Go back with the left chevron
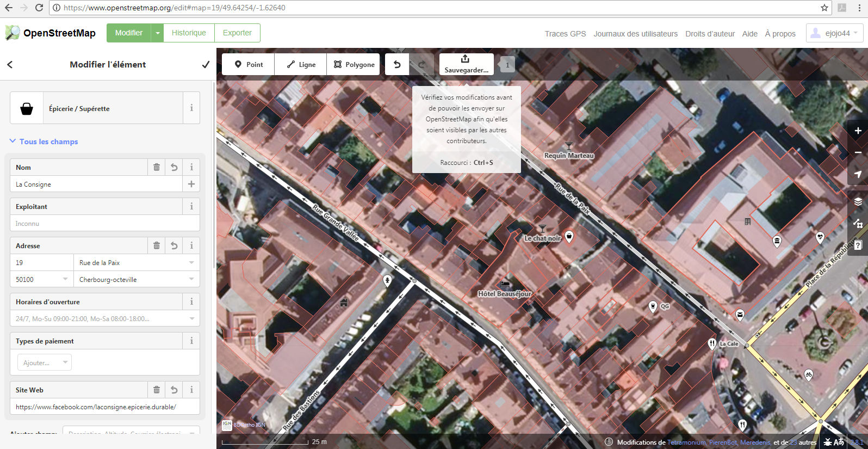Image resolution: width=868 pixels, height=449 pixels. [10, 64]
